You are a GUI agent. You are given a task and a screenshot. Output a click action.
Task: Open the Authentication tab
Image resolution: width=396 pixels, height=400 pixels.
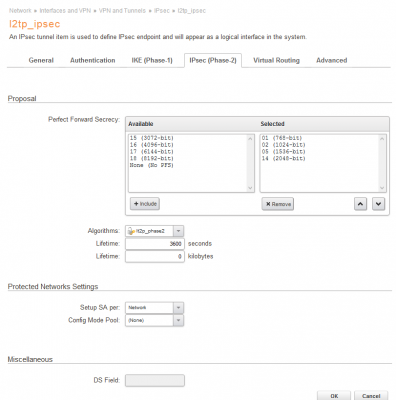(x=93, y=60)
